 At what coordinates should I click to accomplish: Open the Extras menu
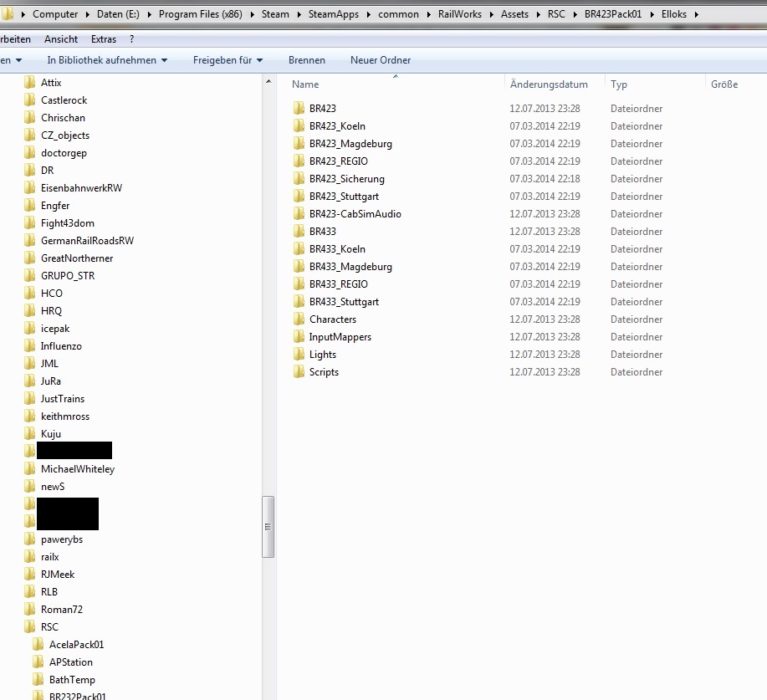click(x=104, y=39)
